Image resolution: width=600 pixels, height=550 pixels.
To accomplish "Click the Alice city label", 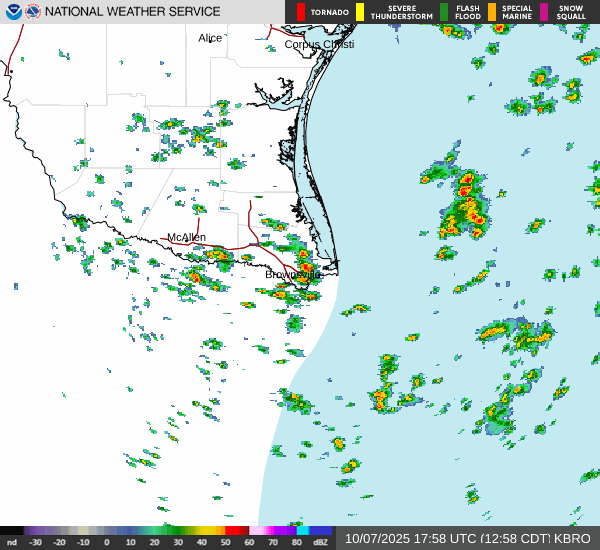I will pos(210,37).
